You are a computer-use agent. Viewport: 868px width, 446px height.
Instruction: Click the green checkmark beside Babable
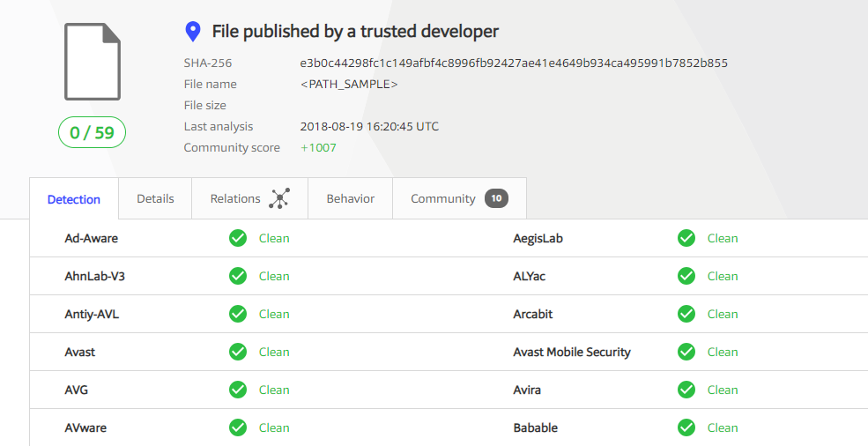click(686, 427)
